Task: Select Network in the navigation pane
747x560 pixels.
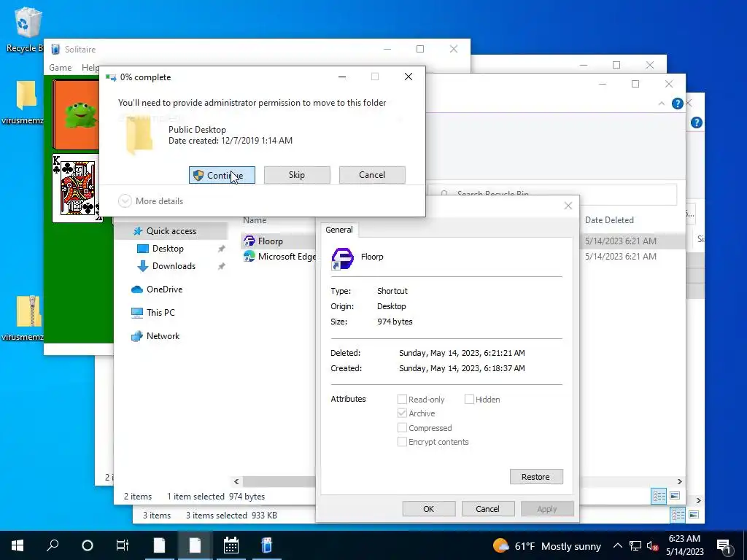Action: [x=163, y=336]
